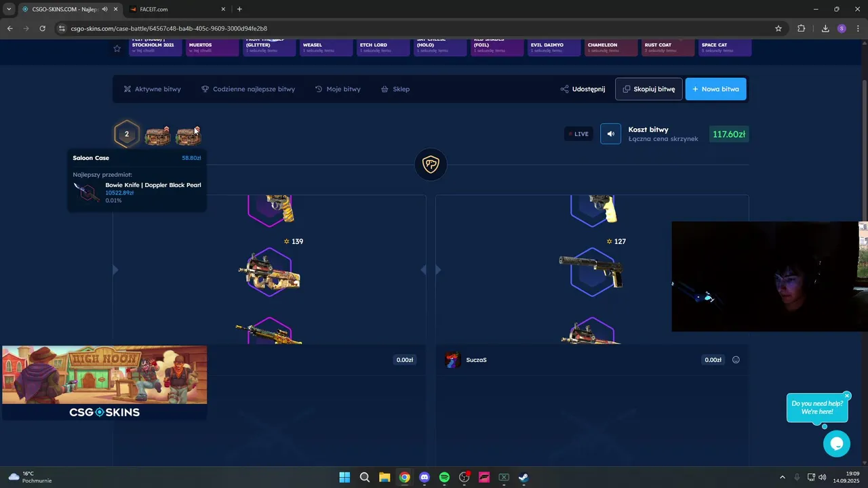The height and width of the screenshot is (488, 868).
Task: Click the address bar URL
Action: click(169, 28)
